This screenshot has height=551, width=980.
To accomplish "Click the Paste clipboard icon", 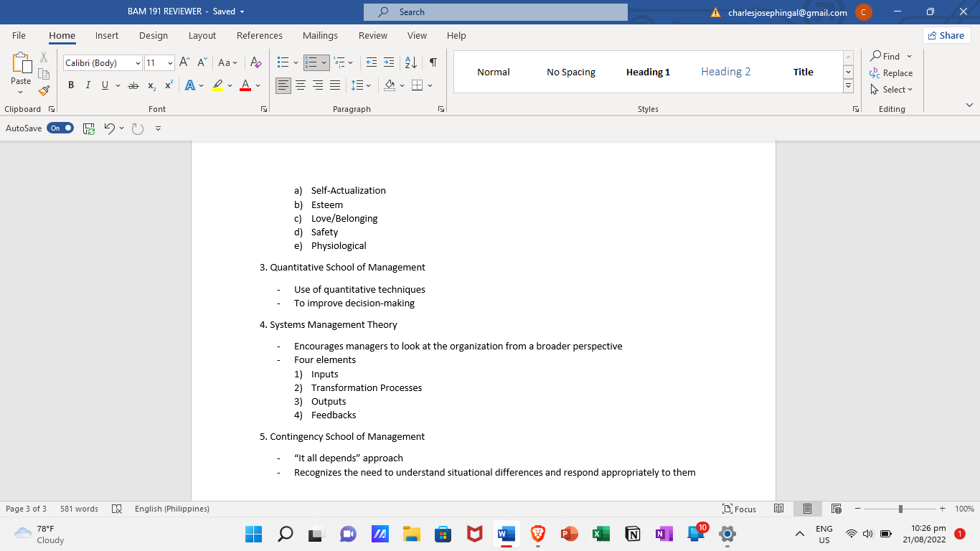I will click(x=21, y=63).
